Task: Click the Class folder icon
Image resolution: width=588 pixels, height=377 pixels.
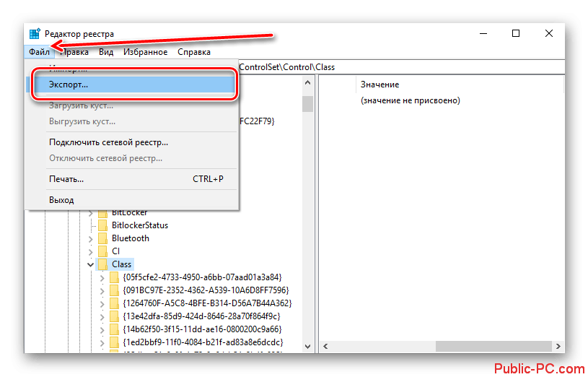Action: pos(102,264)
